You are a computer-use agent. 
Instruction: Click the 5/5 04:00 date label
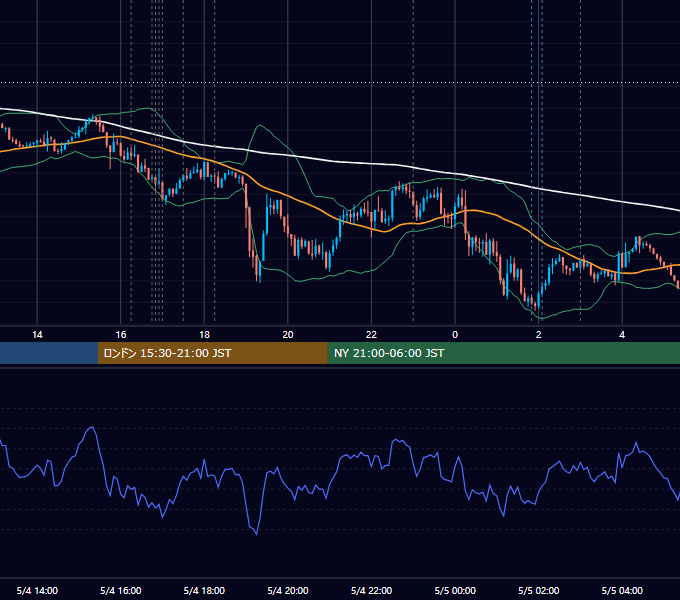(x=622, y=590)
